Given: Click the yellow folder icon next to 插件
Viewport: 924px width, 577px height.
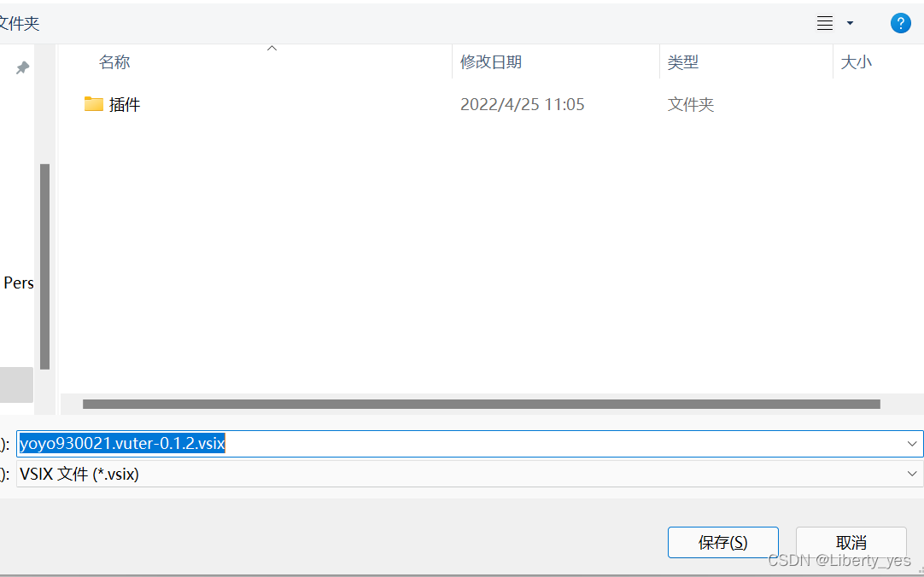Looking at the screenshot, I should click(94, 103).
